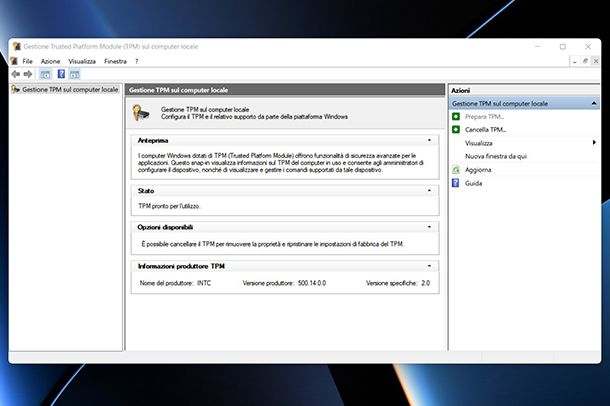Screen dimensions: 610x406
Task: Click the Forward arrow toolbar icon
Action: click(28, 74)
